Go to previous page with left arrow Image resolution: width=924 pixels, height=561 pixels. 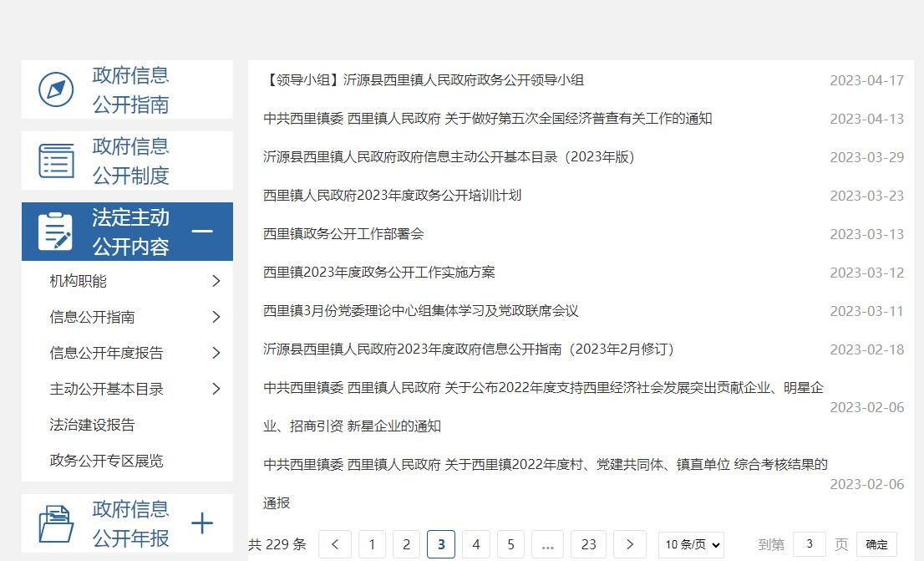[335, 544]
